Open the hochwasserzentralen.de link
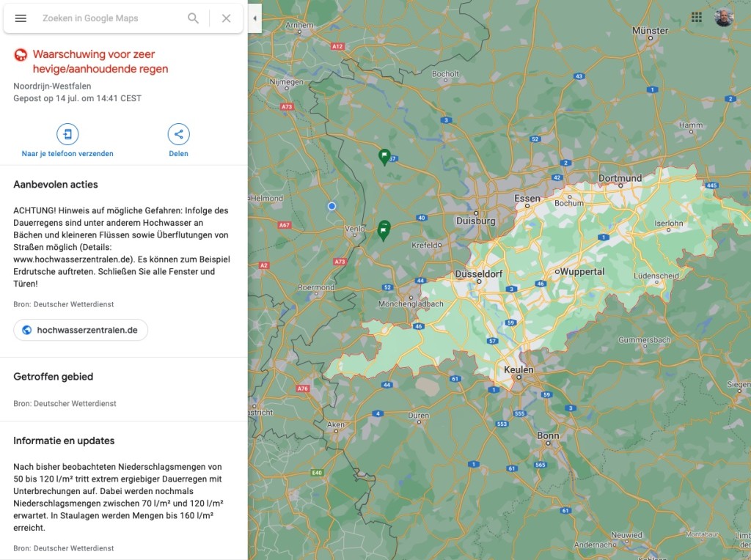The height and width of the screenshot is (560, 751). click(x=81, y=331)
